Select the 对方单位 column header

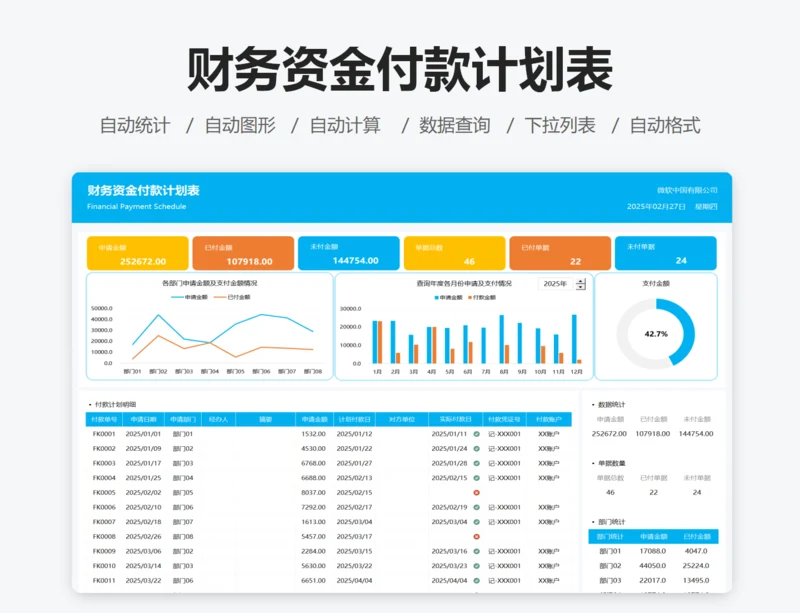tap(402, 419)
